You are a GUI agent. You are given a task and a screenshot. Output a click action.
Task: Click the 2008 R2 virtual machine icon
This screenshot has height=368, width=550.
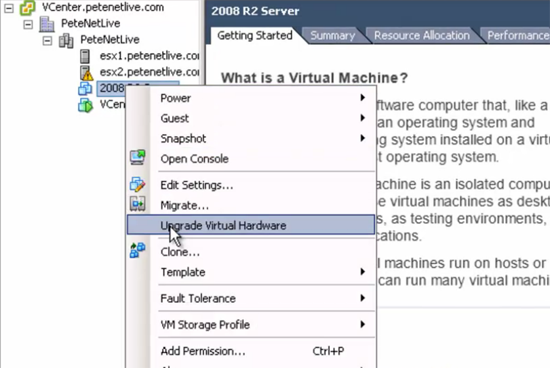85,89
